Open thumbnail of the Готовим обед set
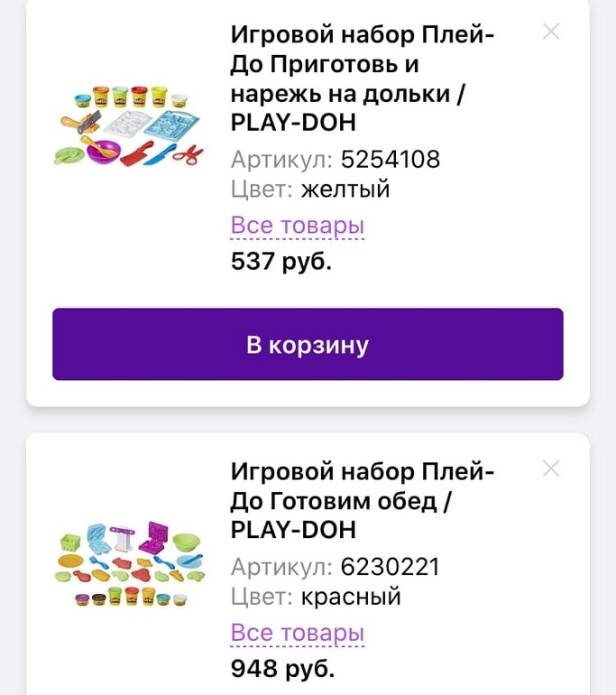 point(128,561)
